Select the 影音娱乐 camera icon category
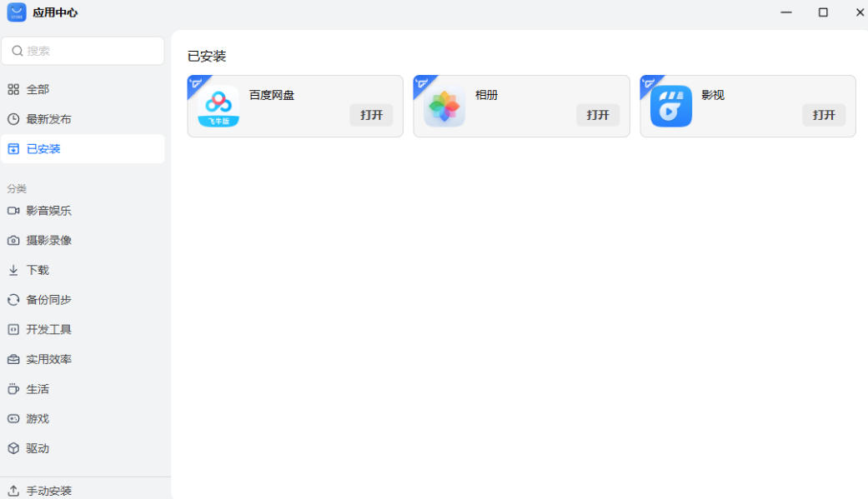The image size is (868, 499). tap(13, 211)
